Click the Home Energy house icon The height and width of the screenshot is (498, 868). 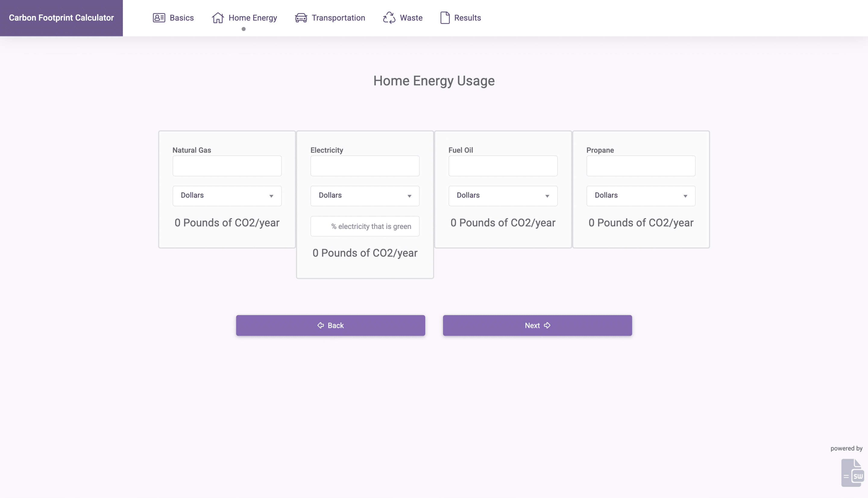pyautogui.click(x=218, y=18)
